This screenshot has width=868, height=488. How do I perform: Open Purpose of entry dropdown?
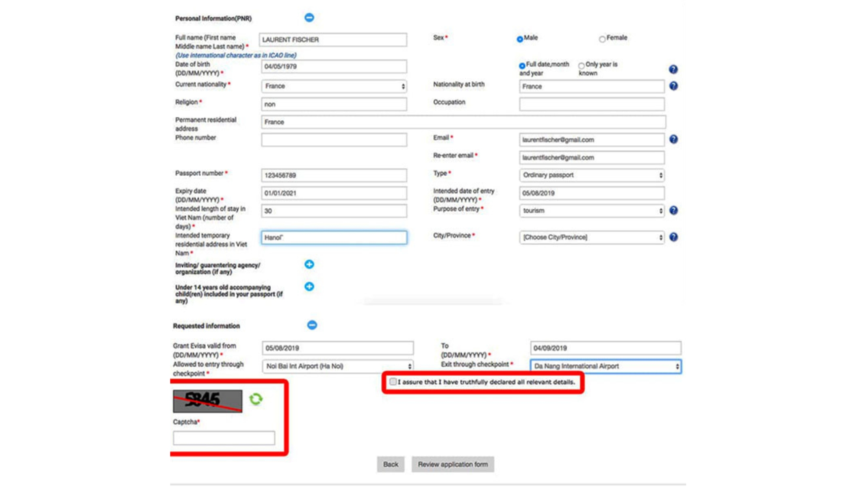point(592,210)
